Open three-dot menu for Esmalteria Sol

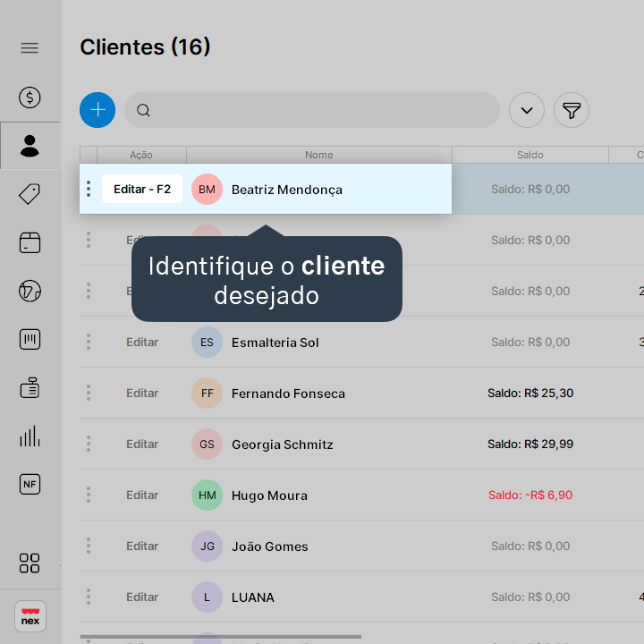89,342
